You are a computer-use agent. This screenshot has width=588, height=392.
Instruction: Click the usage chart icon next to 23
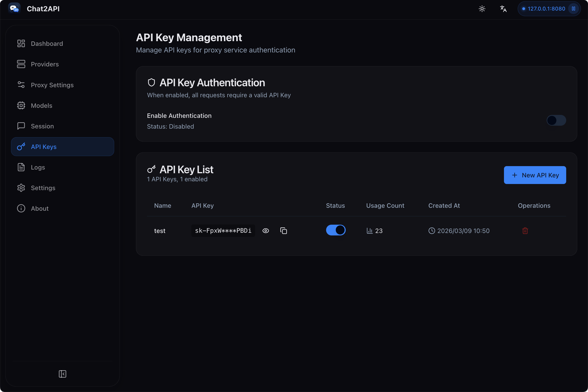pos(369,231)
